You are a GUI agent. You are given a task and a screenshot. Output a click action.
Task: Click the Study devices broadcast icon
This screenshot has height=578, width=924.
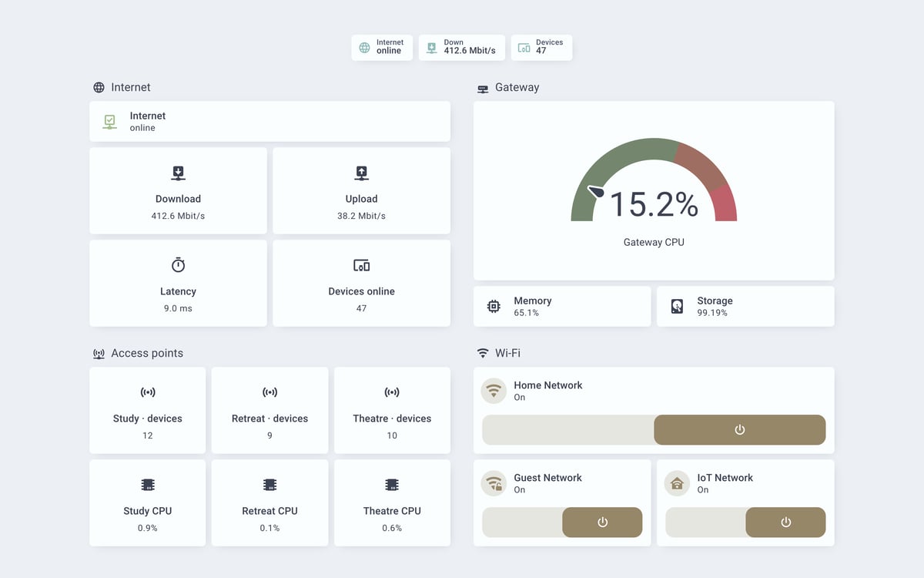tap(148, 392)
